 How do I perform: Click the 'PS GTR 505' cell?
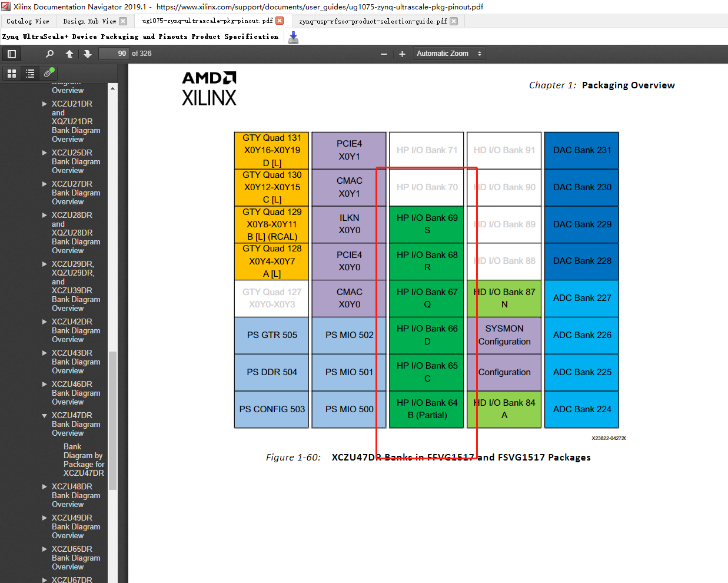tap(272, 335)
